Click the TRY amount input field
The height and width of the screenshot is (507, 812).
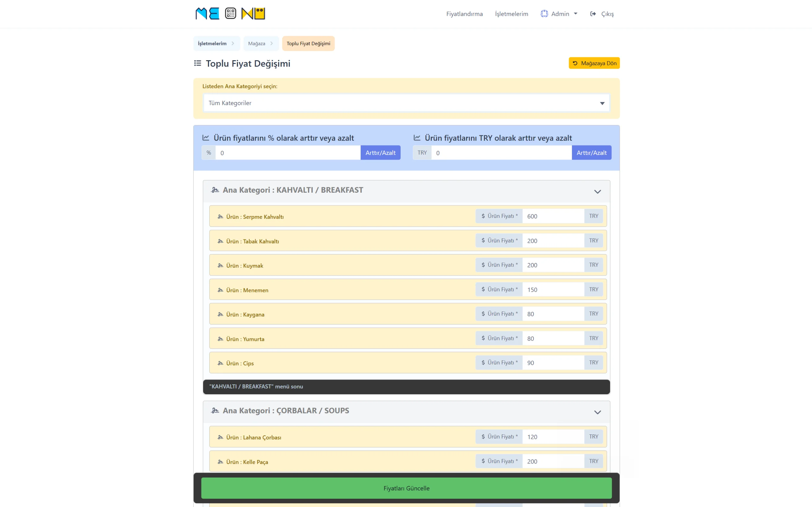pyautogui.click(x=501, y=153)
